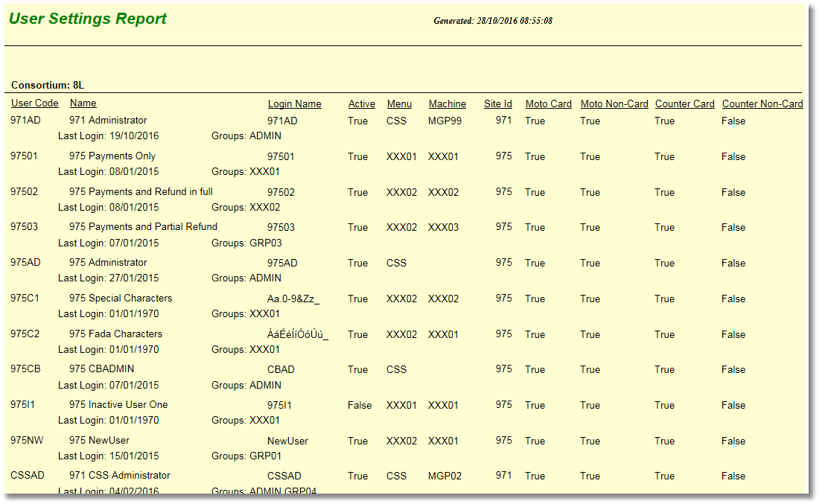Image resolution: width=819 pixels, height=504 pixels.
Task: Select the Site Id column header
Action: tap(497, 104)
